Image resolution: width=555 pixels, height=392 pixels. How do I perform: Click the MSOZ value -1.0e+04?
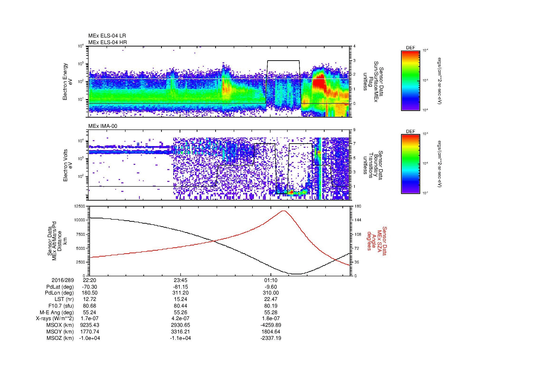point(90,338)
